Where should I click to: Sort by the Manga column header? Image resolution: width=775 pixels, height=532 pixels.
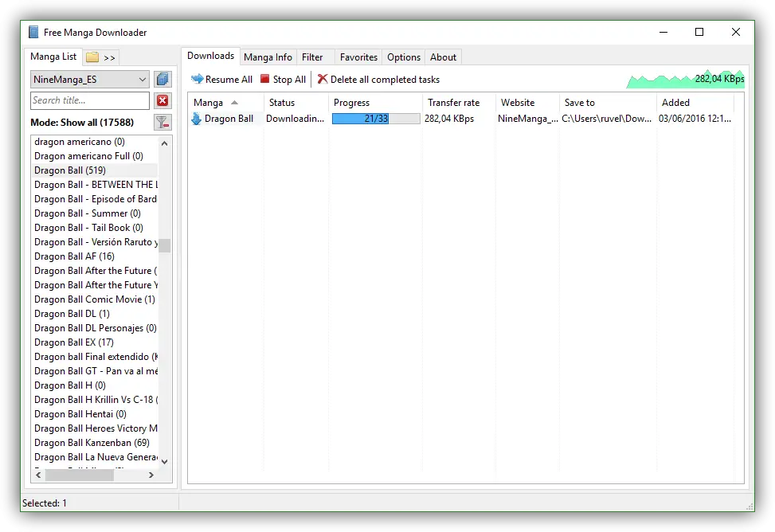225,103
